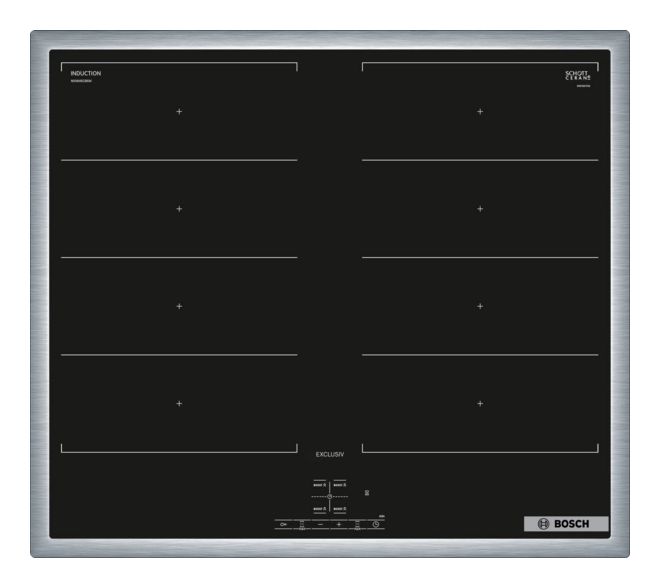Screen dimensions: 660x588
Task: Select the rear-right zone display
Action: [x=340, y=485]
